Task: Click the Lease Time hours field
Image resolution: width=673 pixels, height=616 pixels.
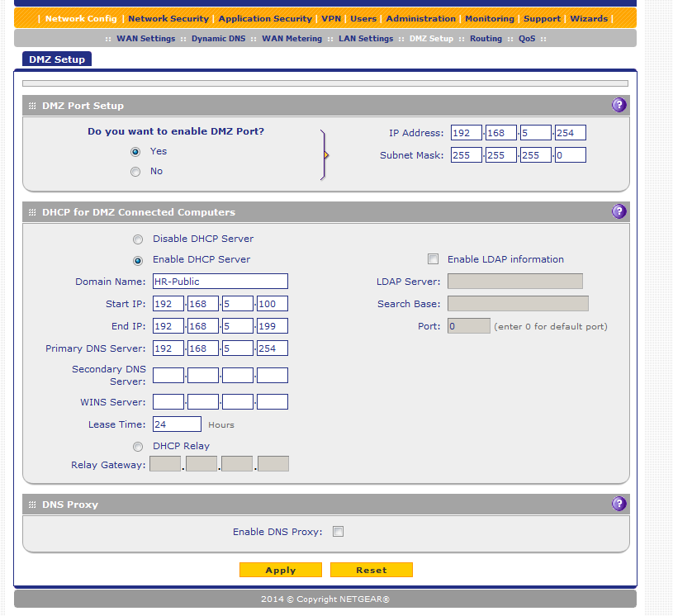Action: [177, 424]
